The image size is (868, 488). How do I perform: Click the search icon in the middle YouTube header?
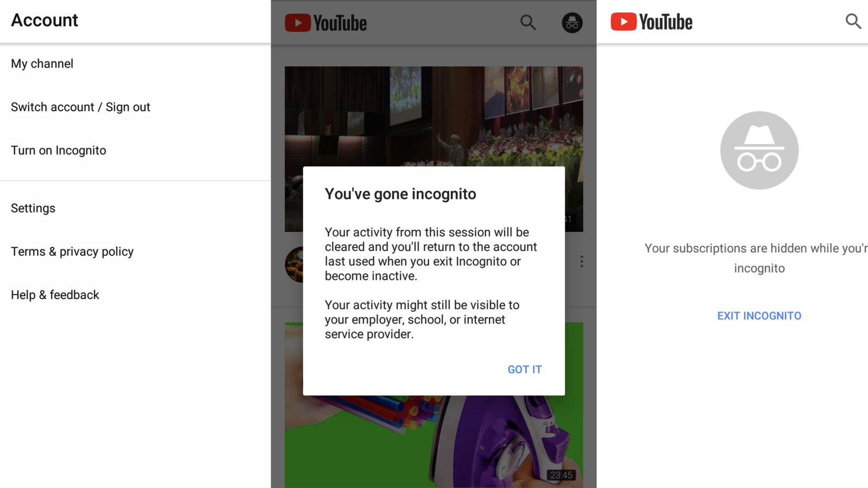click(x=528, y=22)
